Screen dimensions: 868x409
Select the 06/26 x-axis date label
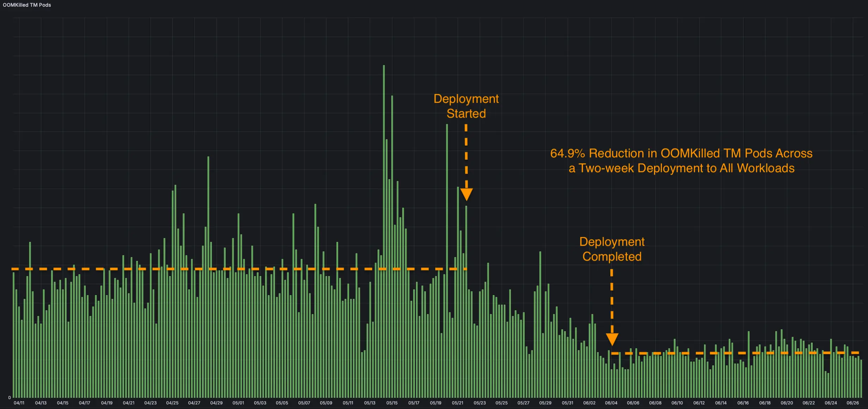(x=853, y=403)
